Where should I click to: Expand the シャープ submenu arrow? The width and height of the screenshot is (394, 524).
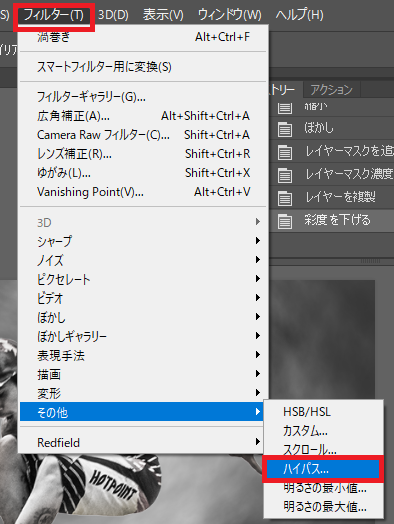point(258,241)
